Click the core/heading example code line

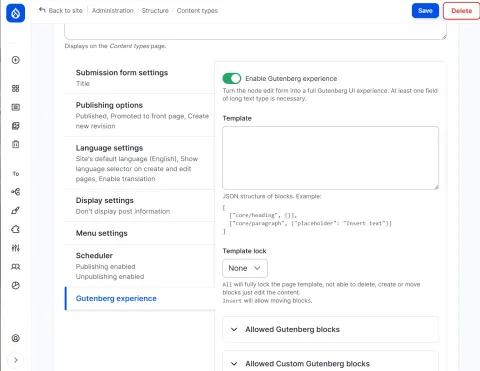click(263, 215)
